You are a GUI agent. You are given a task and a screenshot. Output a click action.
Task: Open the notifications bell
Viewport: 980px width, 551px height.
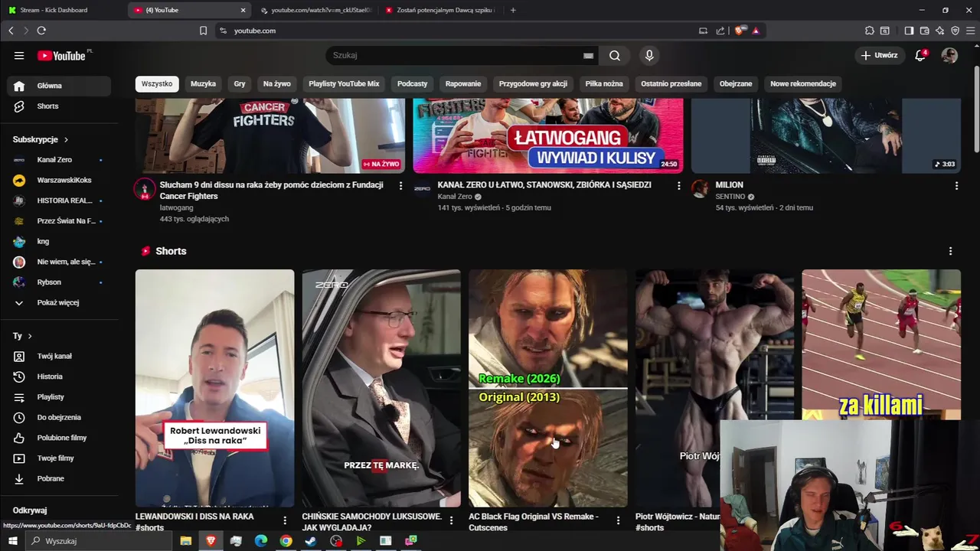point(920,55)
